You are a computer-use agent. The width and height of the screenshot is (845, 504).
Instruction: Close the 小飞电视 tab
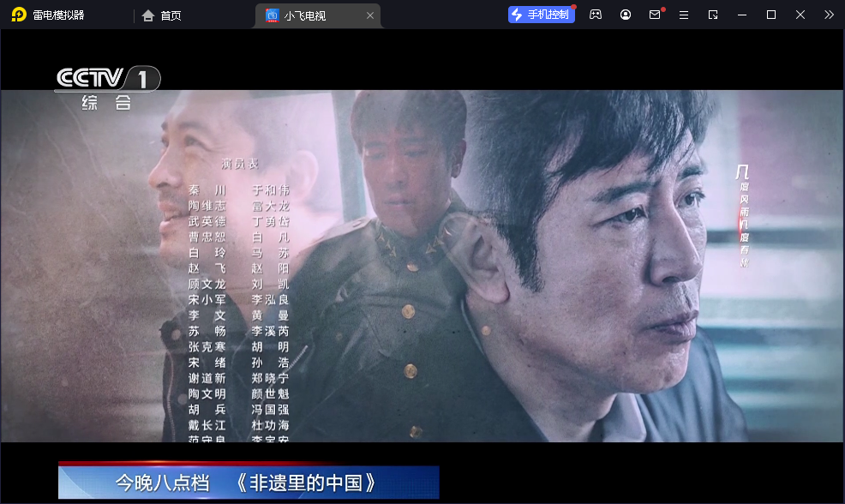pos(370,15)
